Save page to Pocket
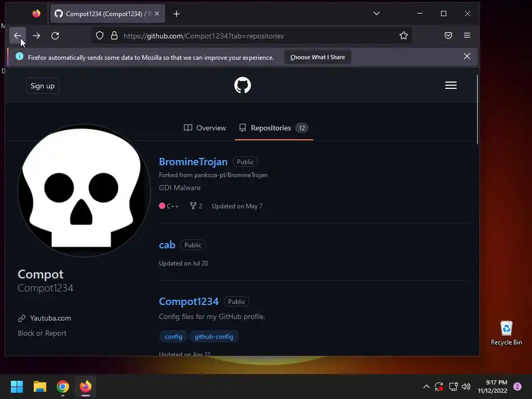Screen dimensions: 532x399 point(448,35)
